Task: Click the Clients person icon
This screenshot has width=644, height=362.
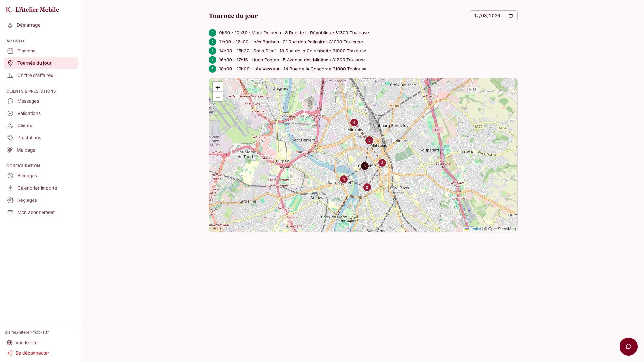Action: tap(10, 125)
